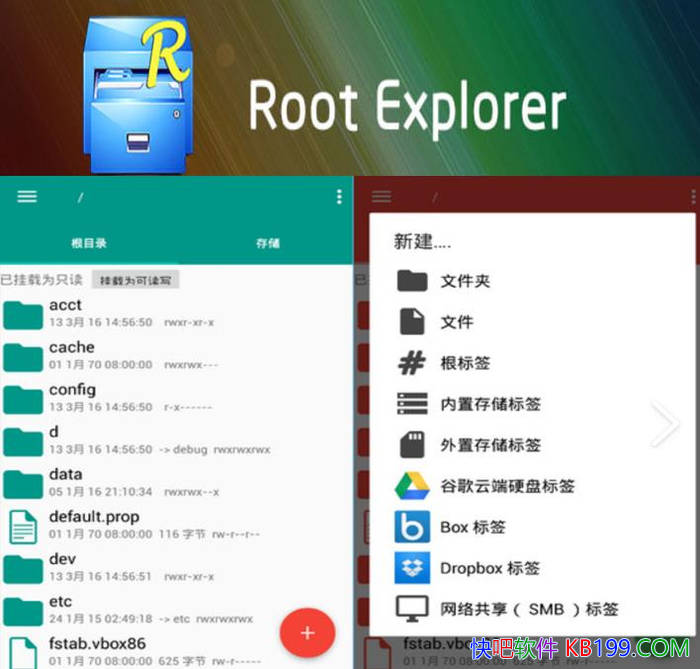
Task: Click the folder icon for 文件夹 in the new menu
Action: tap(412, 281)
